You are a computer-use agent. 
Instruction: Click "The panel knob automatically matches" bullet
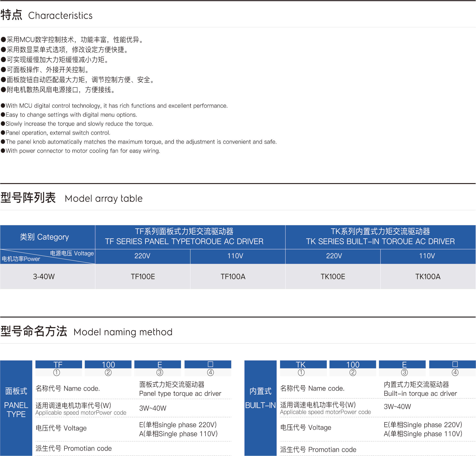[x=139, y=142]
